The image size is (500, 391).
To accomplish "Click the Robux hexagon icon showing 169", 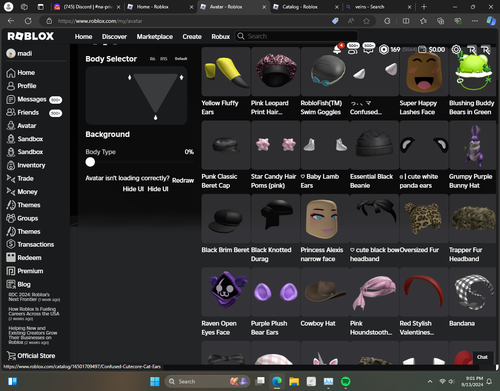I will pos(384,50).
